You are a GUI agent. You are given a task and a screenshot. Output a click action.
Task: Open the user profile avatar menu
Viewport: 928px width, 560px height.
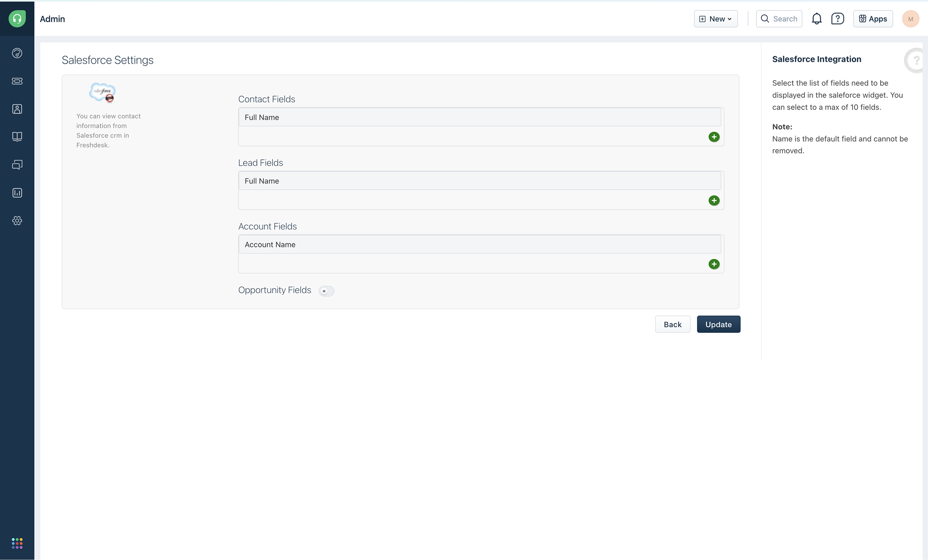[x=910, y=19]
